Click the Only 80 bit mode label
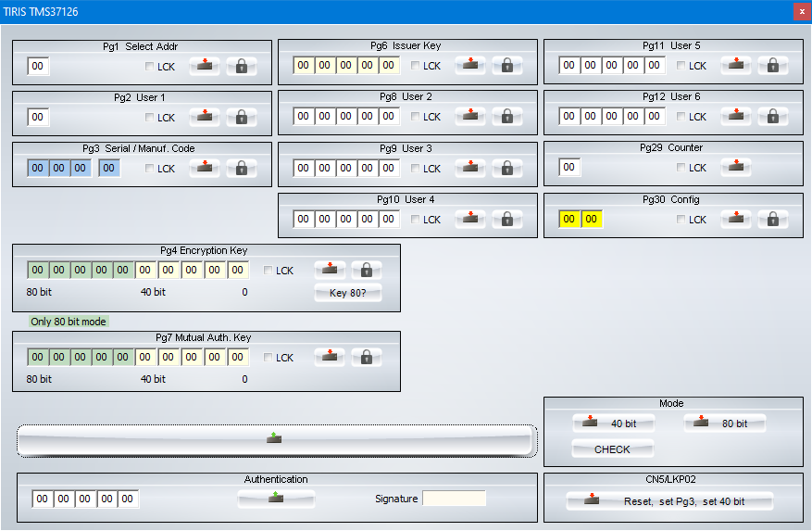The image size is (812, 531). pyautogui.click(x=69, y=322)
